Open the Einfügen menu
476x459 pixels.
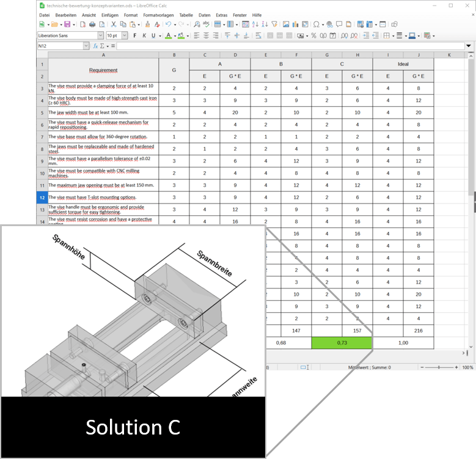[110, 15]
